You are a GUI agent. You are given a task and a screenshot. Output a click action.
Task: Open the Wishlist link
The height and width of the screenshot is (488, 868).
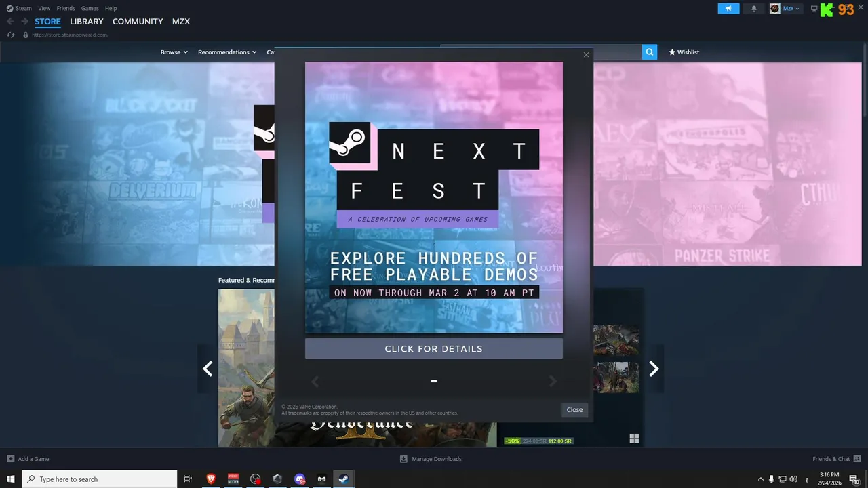(x=684, y=52)
